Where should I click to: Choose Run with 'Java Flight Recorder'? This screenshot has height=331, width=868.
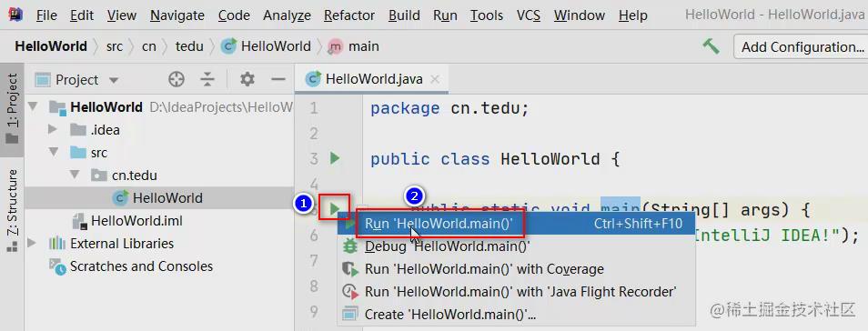516,292
